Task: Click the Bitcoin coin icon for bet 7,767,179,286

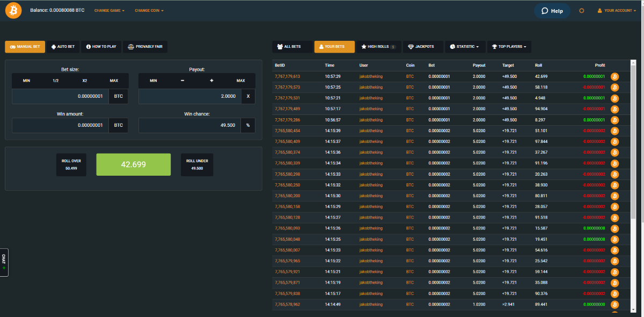Action: click(615, 120)
